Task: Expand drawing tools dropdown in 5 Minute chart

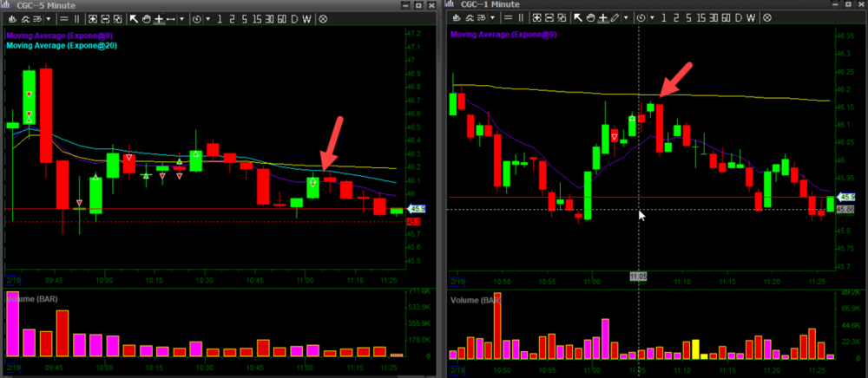Action: point(181,18)
